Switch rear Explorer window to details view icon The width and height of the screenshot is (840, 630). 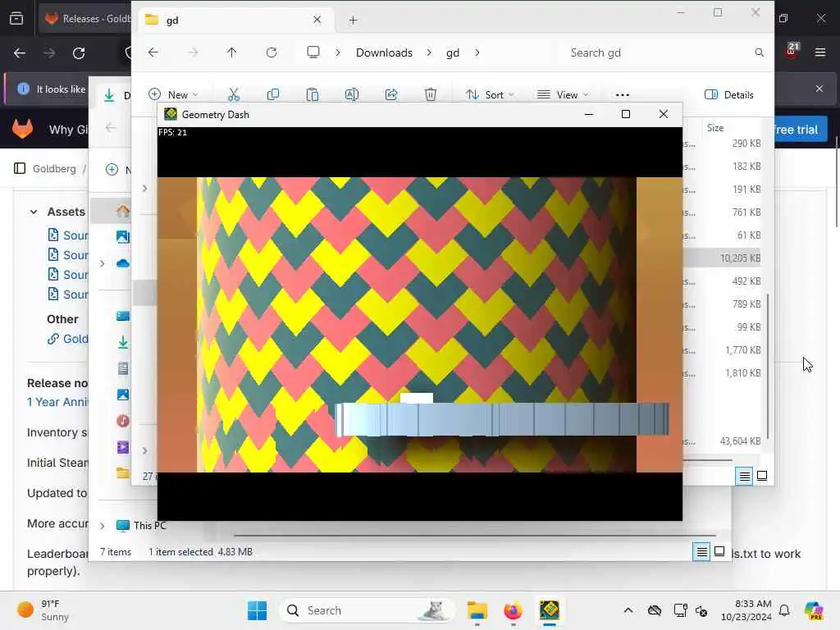coord(702,551)
